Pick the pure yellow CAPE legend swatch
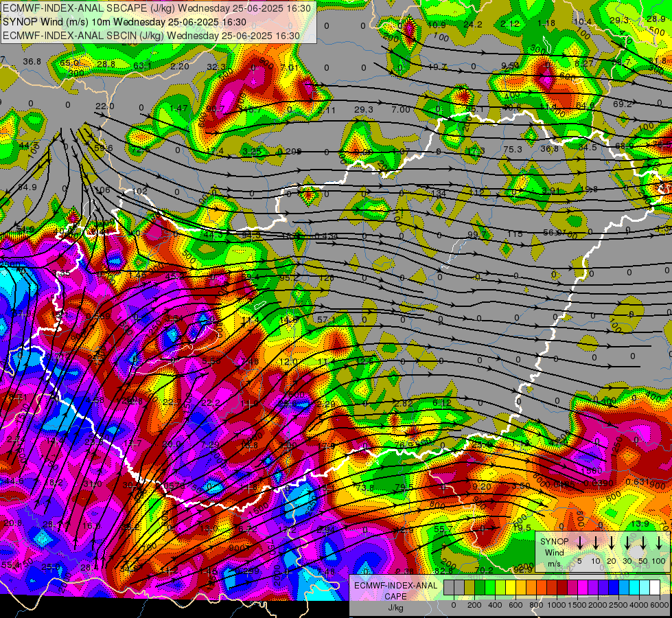This screenshot has width=672, height=618. coord(511,588)
